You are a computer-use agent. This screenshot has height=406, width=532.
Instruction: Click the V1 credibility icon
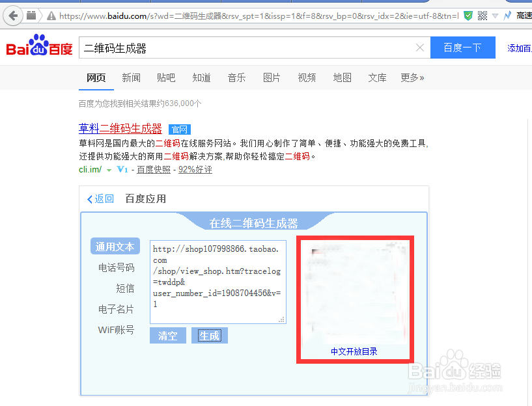122,169
